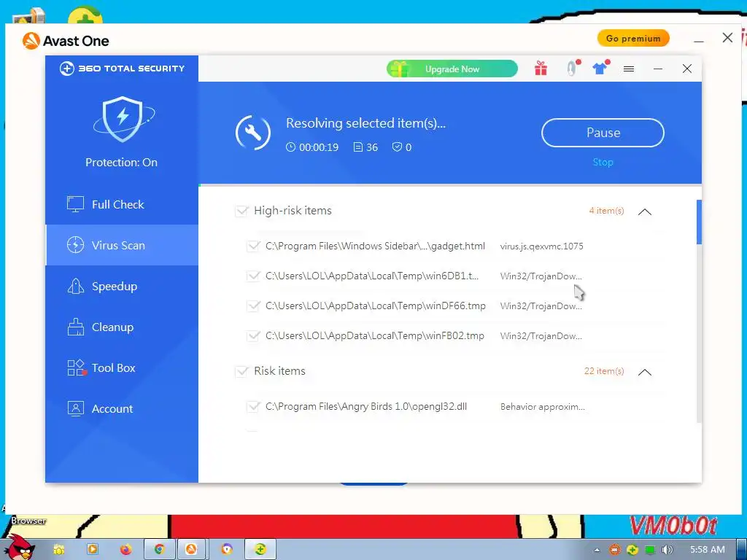Open the Account section
Viewport: 747px width, 560px height.
click(x=122, y=408)
